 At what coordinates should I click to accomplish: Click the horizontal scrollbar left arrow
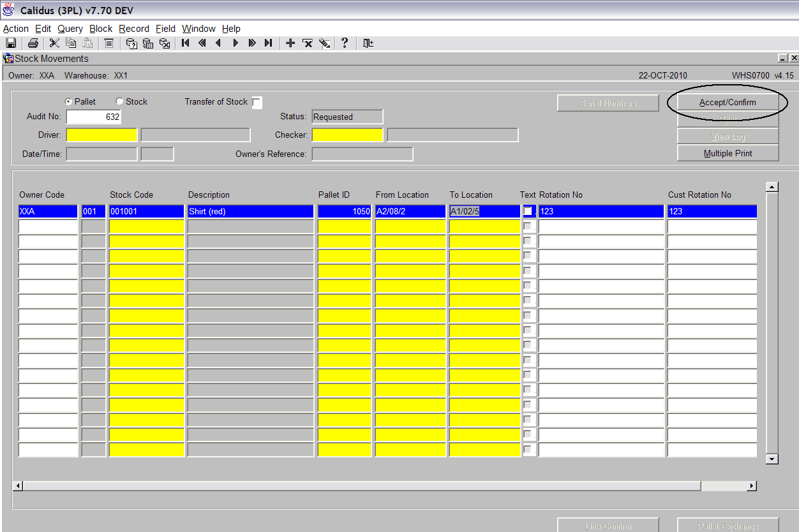tap(18, 486)
